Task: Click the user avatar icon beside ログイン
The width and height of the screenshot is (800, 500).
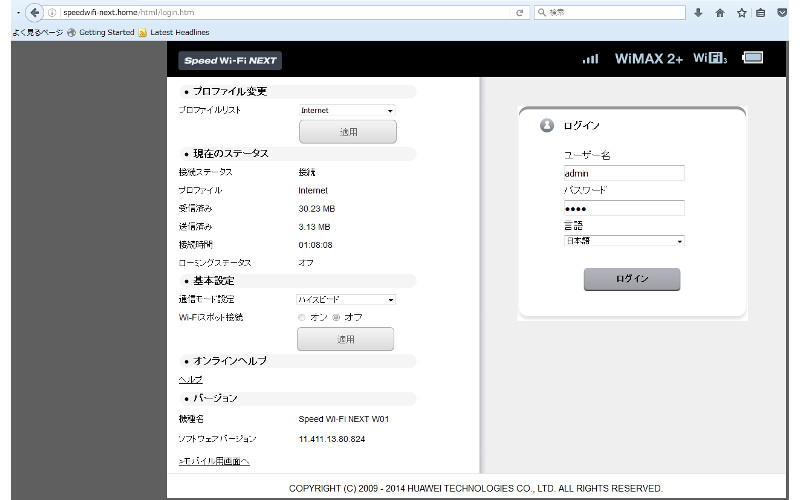Action: [546, 125]
